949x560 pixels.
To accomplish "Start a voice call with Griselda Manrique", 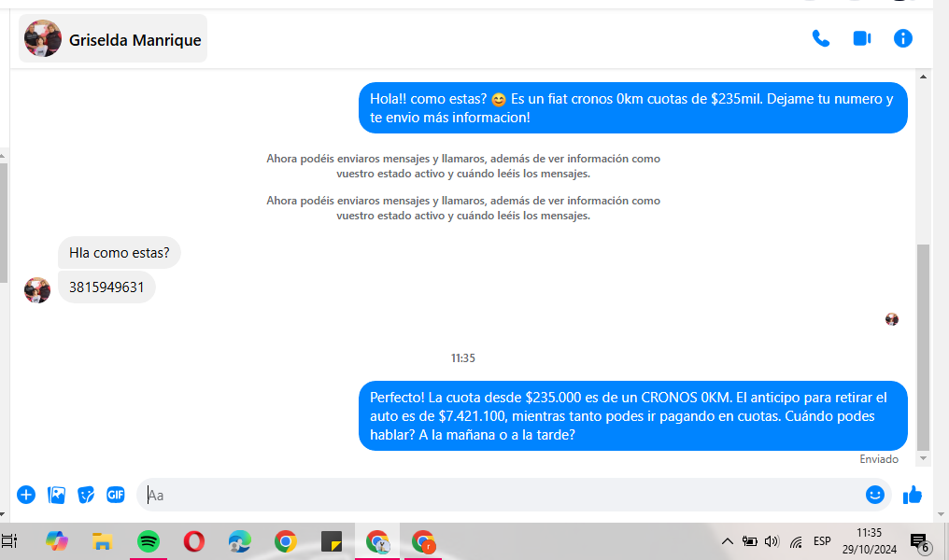I will [x=820, y=38].
